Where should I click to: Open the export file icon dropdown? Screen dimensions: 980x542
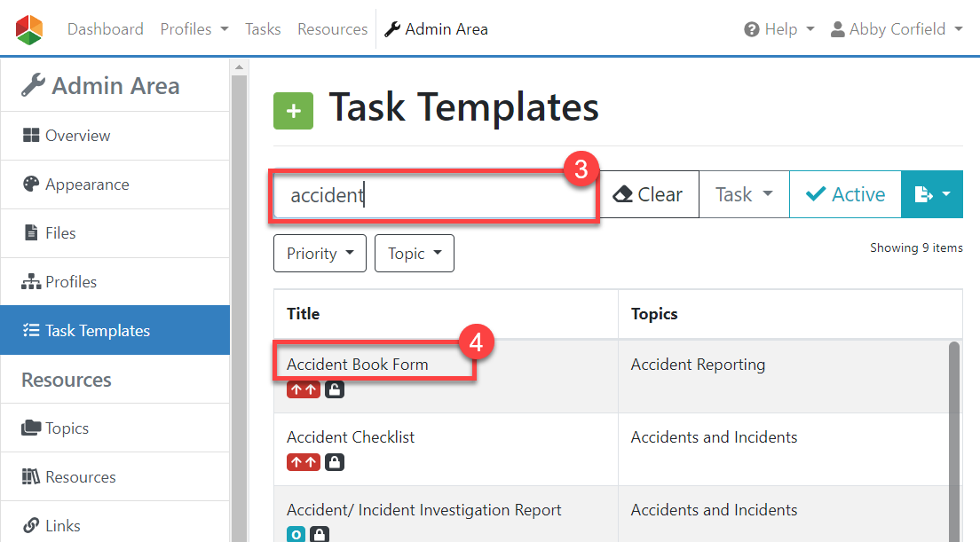click(x=932, y=194)
